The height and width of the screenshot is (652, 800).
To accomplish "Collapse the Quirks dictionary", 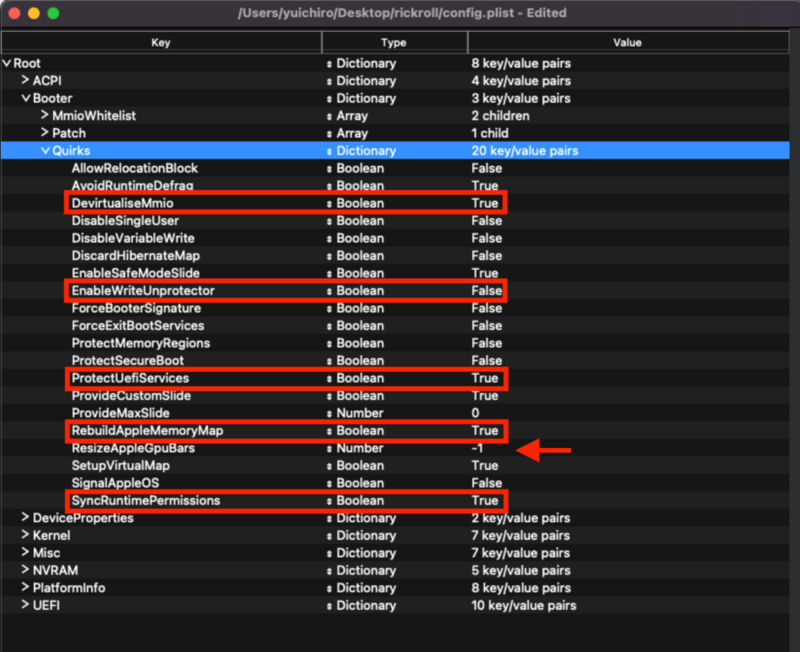I will pyautogui.click(x=45, y=151).
